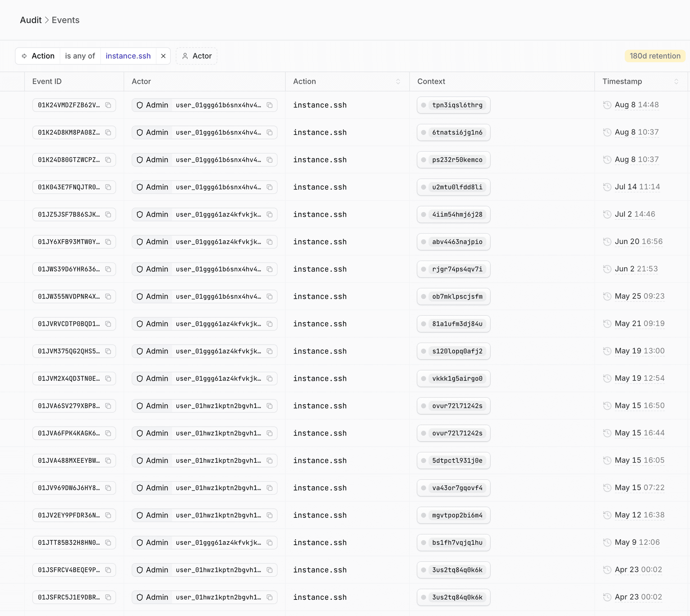Click the 180d retention badge
The height and width of the screenshot is (616, 690).
pyautogui.click(x=655, y=56)
